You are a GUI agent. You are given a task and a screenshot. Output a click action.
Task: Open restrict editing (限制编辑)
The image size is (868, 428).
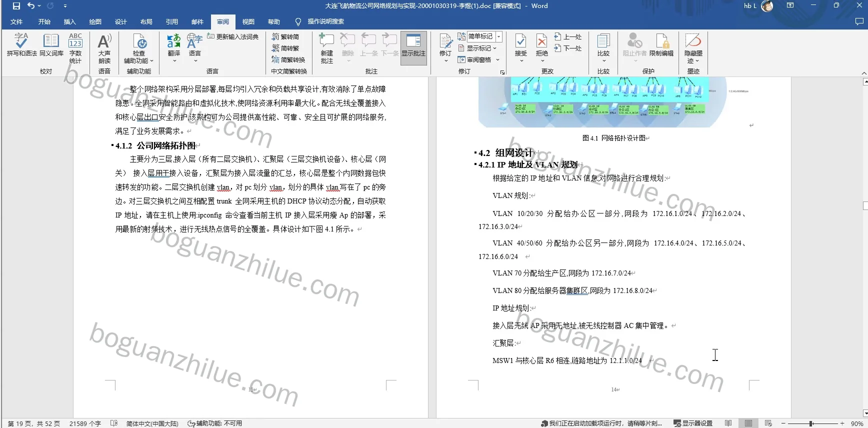[x=661, y=44]
